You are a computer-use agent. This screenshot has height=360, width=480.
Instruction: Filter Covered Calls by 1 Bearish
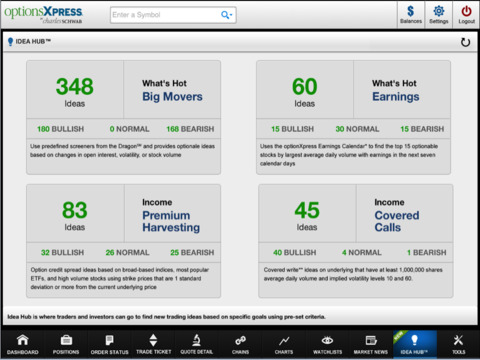tap(426, 253)
